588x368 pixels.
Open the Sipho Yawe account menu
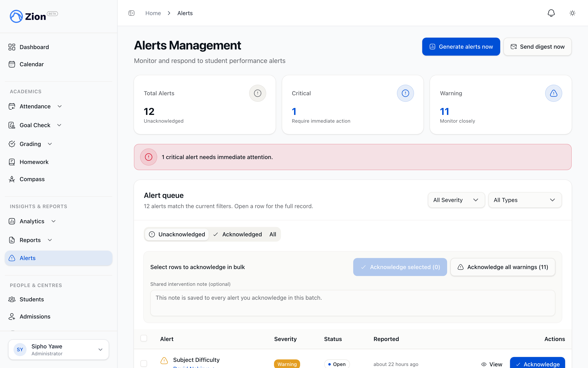(59, 350)
